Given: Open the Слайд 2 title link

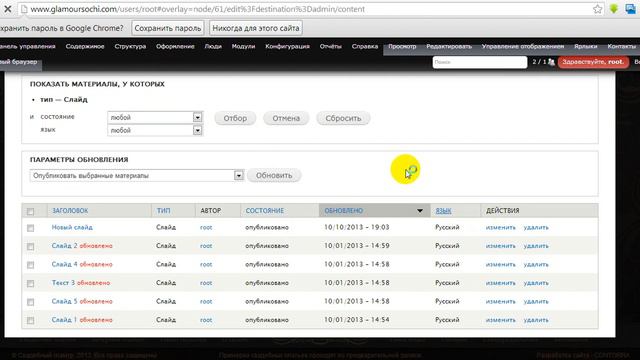Looking at the screenshot, I should pyautogui.click(x=64, y=246).
